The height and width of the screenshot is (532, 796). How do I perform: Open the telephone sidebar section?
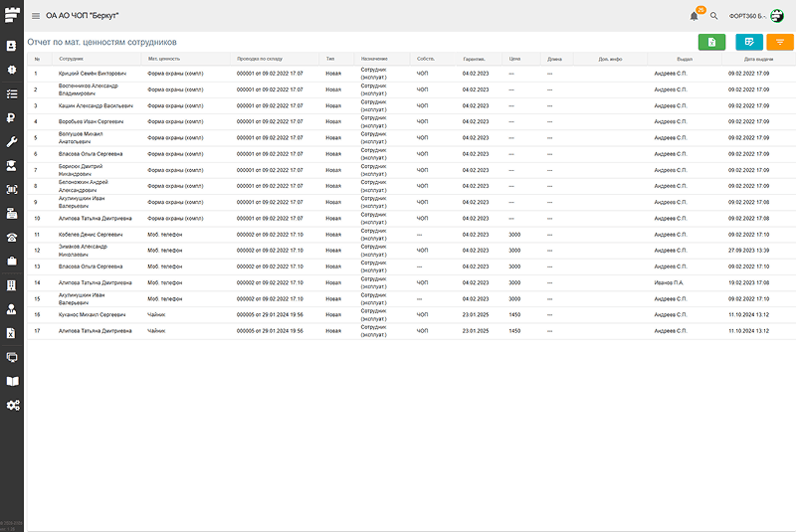(12, 237)
